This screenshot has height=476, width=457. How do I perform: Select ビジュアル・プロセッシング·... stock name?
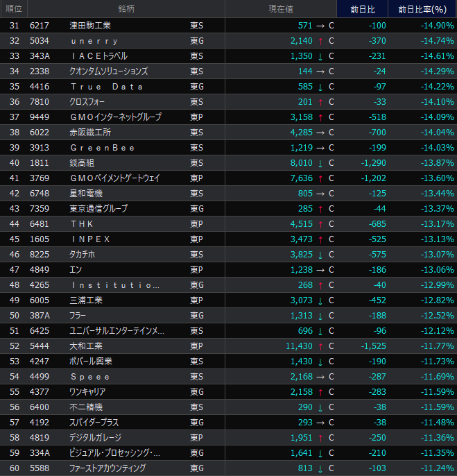point(114,453)
